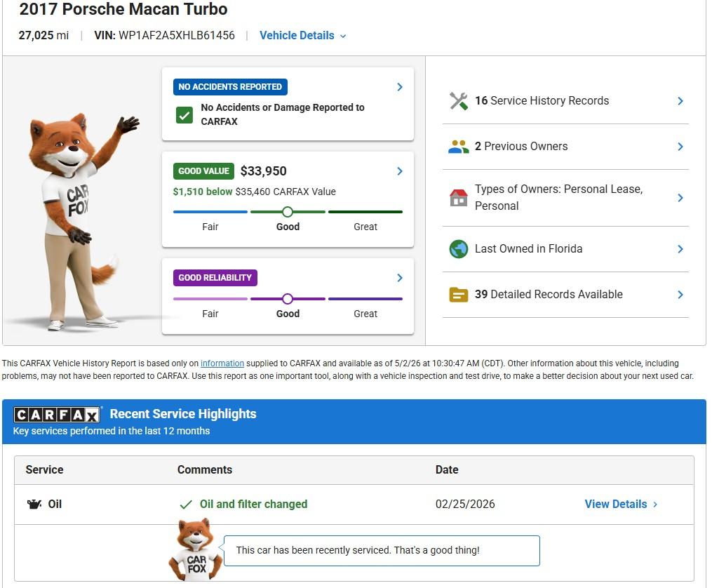Click the recently serviced message bubble
712x588 pixels.
382,550
